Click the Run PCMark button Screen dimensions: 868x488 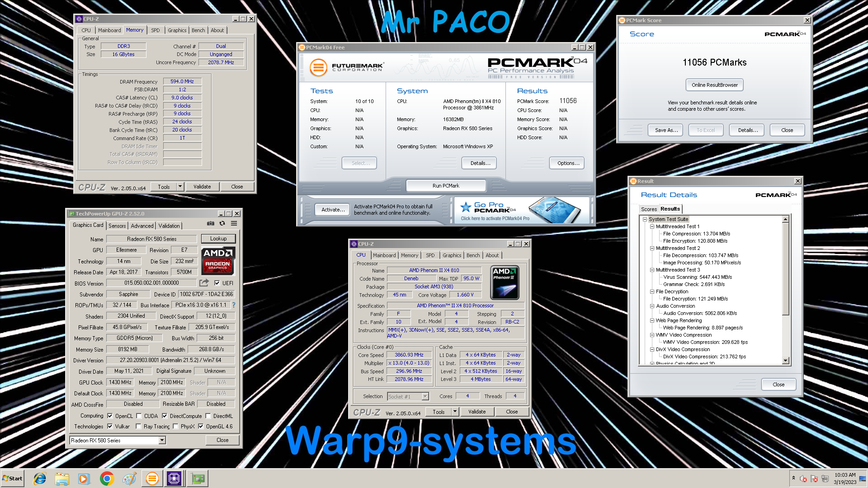pyautogui.click(x=446, y=186)
